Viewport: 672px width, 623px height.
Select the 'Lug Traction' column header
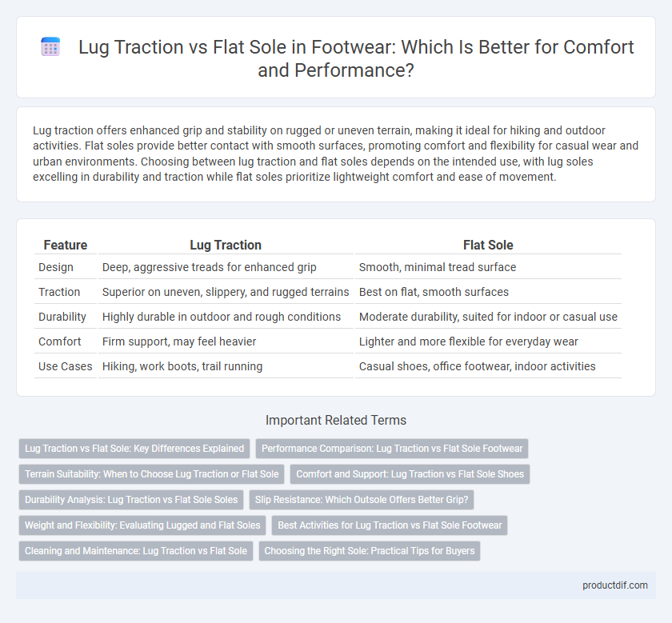tap(226, 245)
